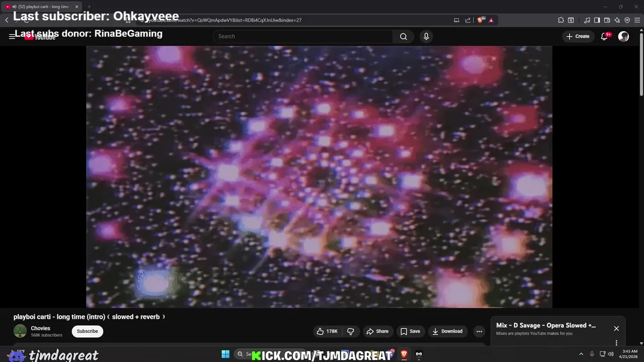Click the video player to pause
Viewport: 644px width, 362px height.
click(x=319, y=176)
